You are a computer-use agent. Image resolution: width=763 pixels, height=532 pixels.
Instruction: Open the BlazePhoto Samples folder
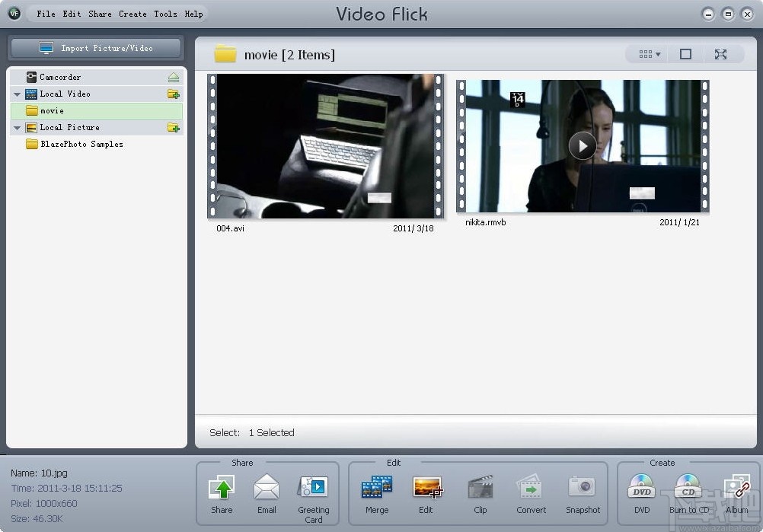tap(74, 144)
